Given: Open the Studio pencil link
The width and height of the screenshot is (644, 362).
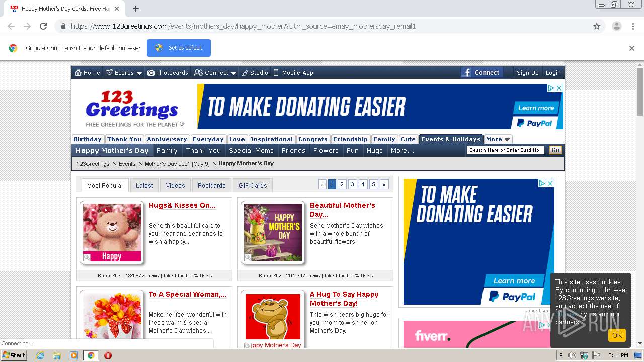Looking at the screenshot, I should [x=255, y=73].
